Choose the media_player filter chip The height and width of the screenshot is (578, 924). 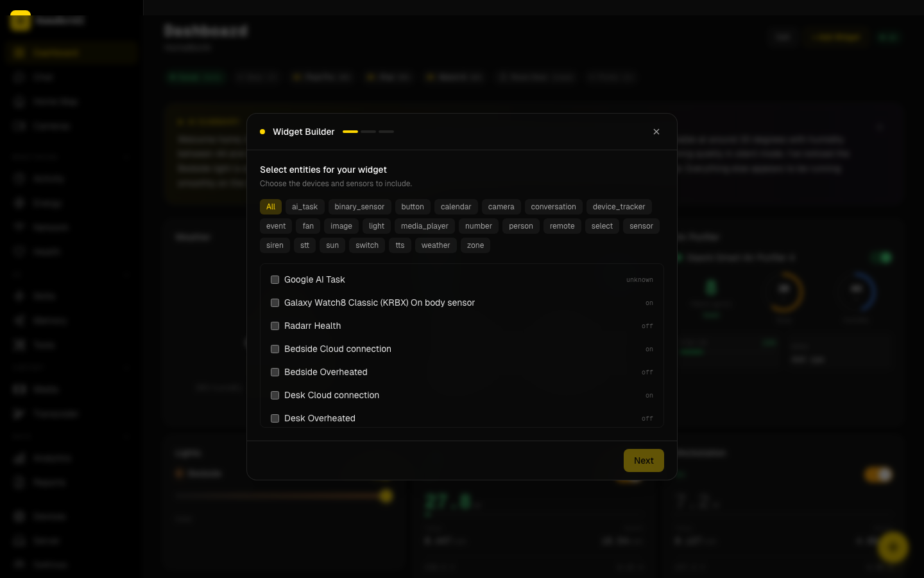[424, 226]
